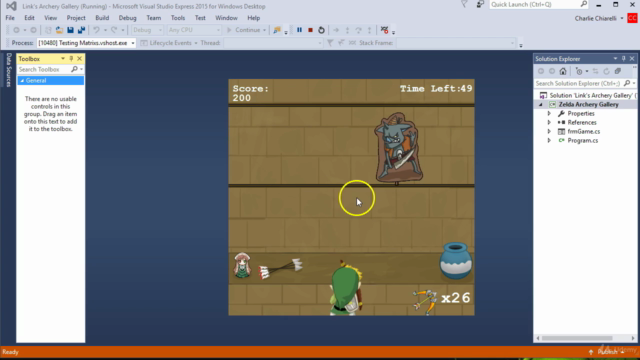The image size is (640, 360).
Task: Click the Navigate Forward toolbar icon
Action: coord(33,30)
